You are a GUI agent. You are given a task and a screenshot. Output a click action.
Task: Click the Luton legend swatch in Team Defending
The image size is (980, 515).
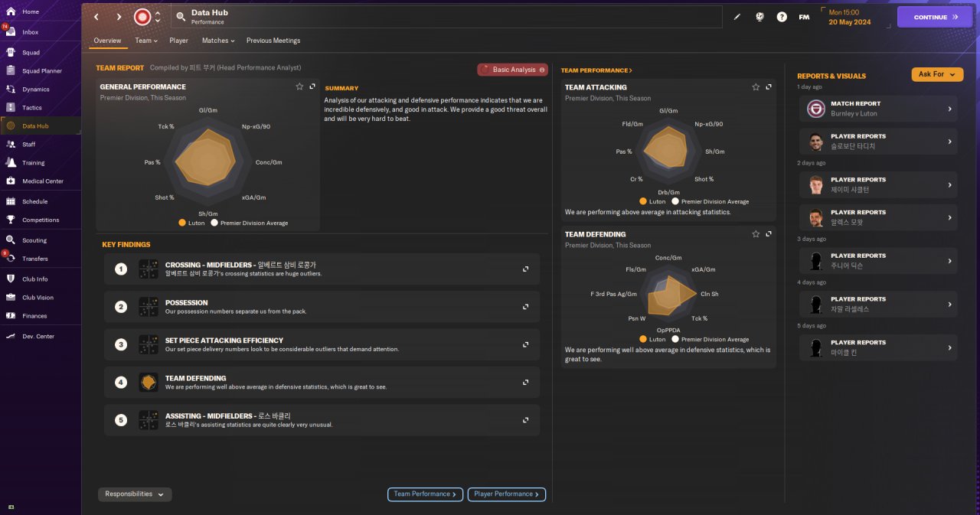tap(643, 339)
